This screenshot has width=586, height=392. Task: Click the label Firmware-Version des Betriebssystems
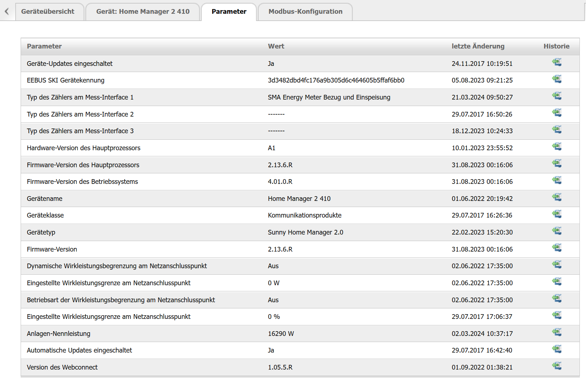[82, 182]
